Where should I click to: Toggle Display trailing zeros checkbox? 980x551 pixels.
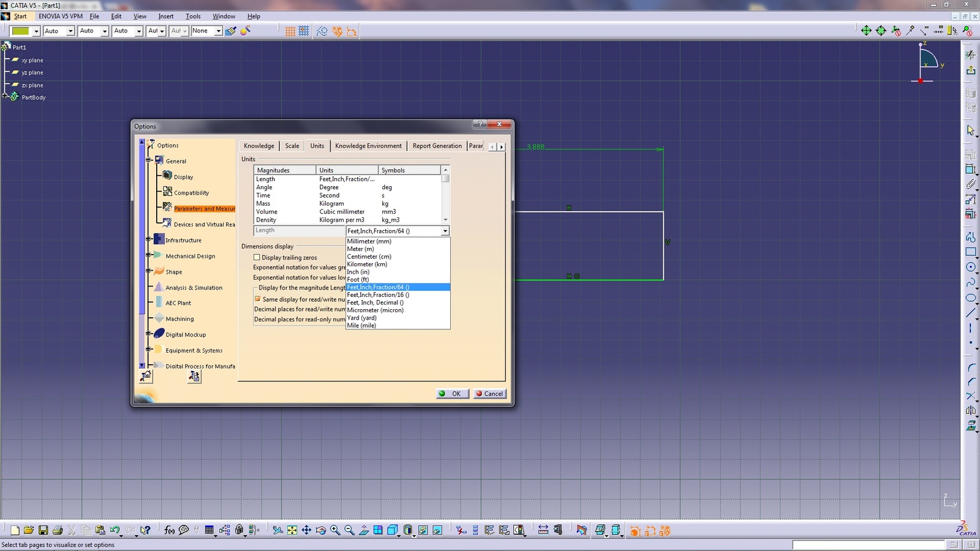[x=257, y=257]
